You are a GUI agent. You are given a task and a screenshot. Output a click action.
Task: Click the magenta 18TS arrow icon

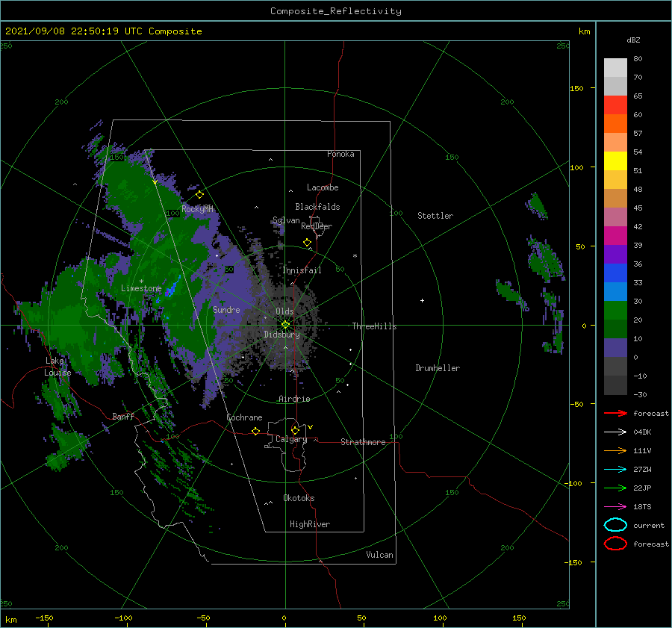coord(615,506)
